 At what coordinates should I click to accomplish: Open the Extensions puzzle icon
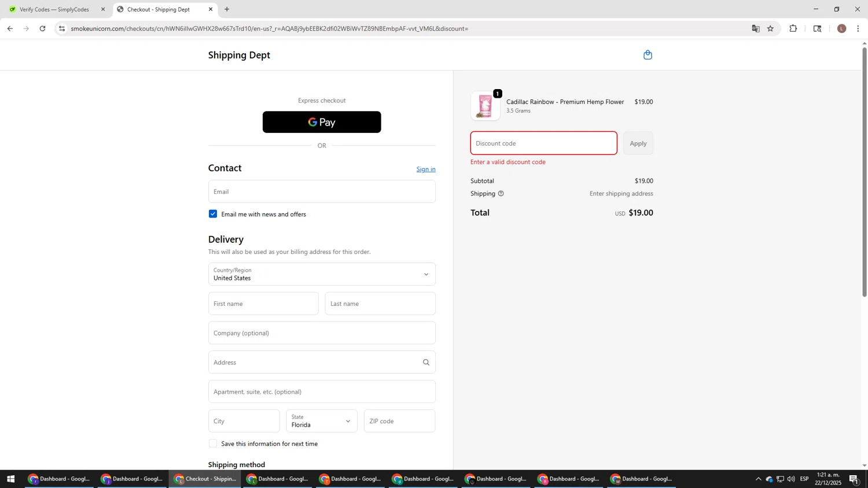(793, 28)
